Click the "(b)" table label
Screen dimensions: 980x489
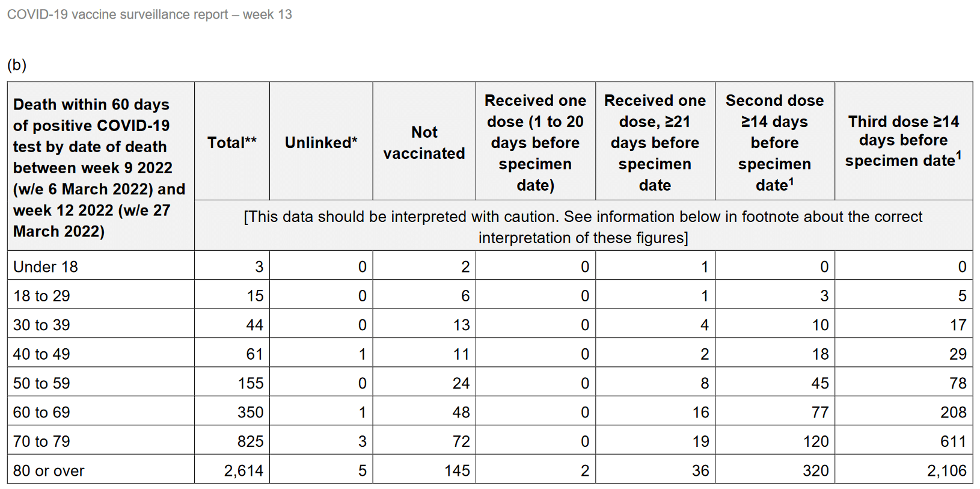click(x=17, y=65)
